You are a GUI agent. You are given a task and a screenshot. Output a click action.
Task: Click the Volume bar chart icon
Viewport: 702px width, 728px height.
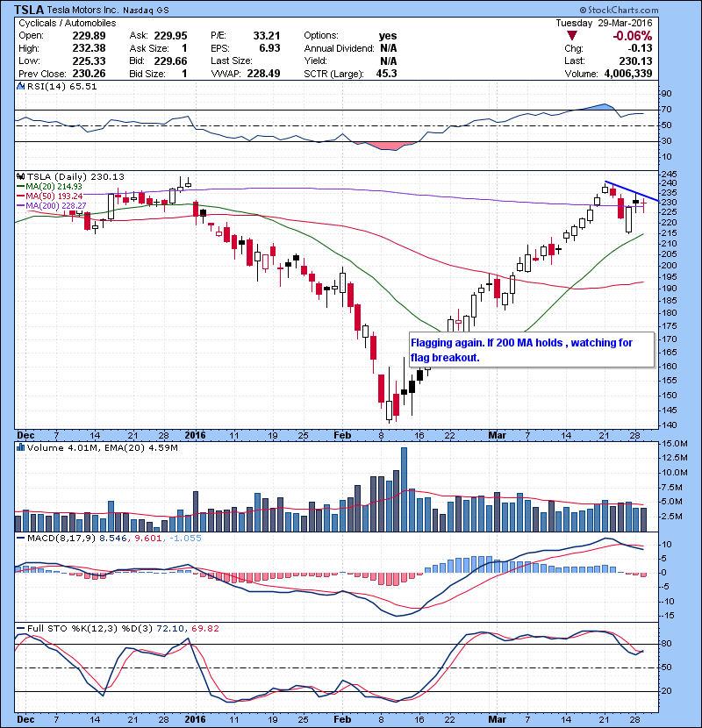click(x=20, y=447)
